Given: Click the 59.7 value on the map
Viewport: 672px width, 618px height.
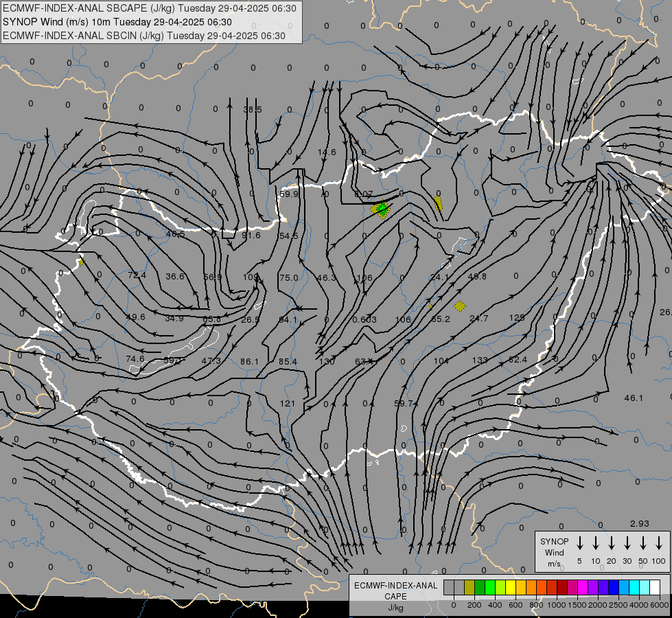Looking at the screenshot, I should 404,403.
